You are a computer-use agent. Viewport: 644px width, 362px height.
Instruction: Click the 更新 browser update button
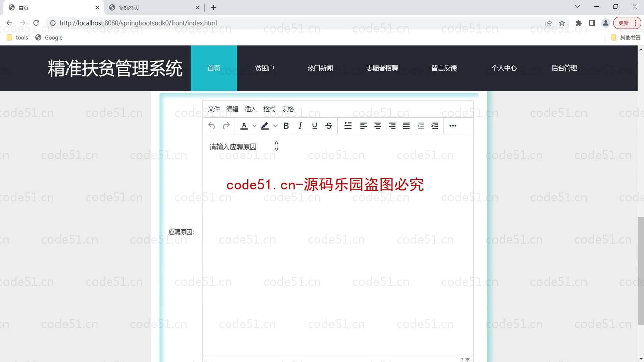[x=627, y=23]
